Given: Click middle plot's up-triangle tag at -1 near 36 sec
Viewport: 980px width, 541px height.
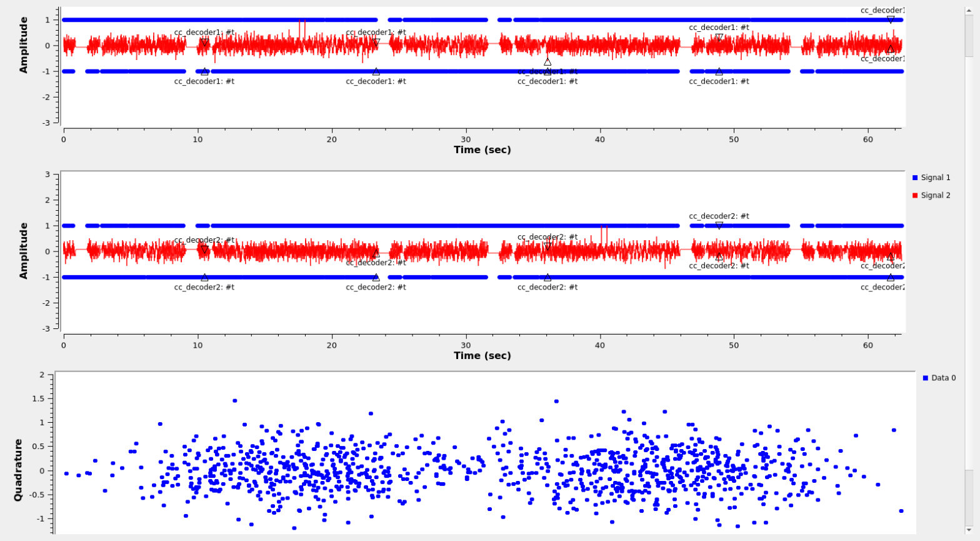Looking at the screenshot, I should pyautogui.click(x=547, y=278).
